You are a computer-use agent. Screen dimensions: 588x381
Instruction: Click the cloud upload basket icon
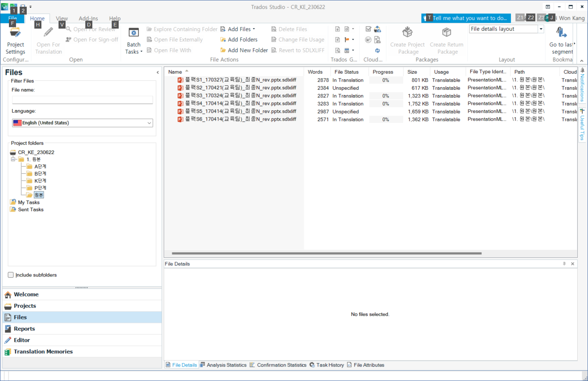tap(377, 29)
